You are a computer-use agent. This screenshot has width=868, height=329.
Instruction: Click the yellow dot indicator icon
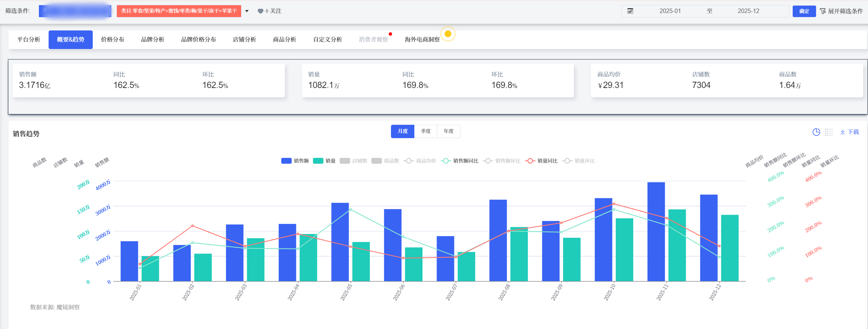[x=448, y=34]
